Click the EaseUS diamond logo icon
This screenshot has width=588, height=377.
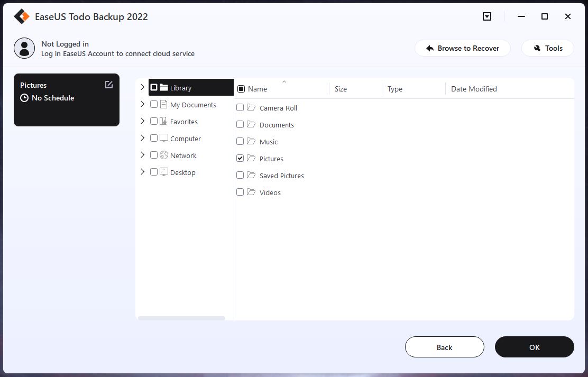pyautogui.click(x=21, y=16)
